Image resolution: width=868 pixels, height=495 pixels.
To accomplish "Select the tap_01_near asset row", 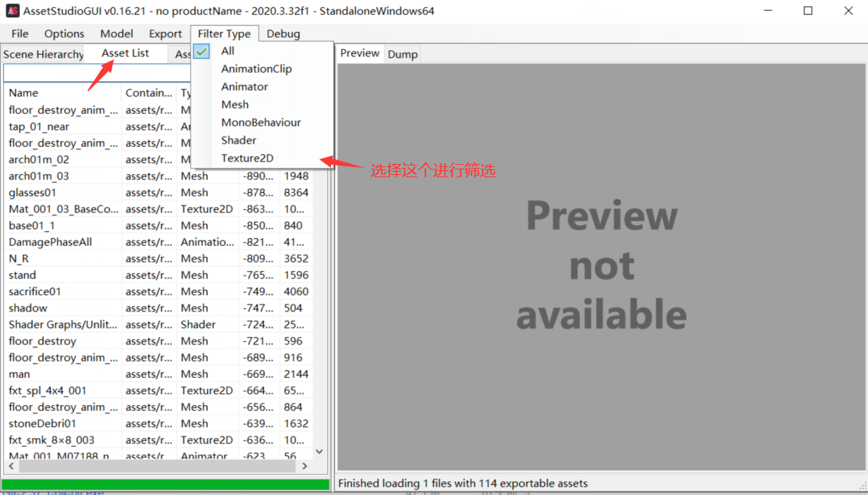I will tap(158, 126).
